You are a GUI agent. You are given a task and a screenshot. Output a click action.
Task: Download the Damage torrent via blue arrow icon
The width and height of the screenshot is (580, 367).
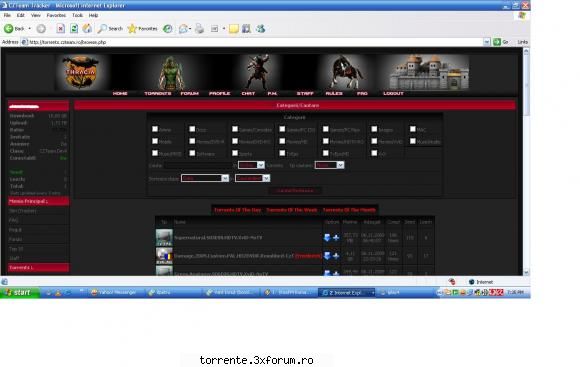point(327,256)
